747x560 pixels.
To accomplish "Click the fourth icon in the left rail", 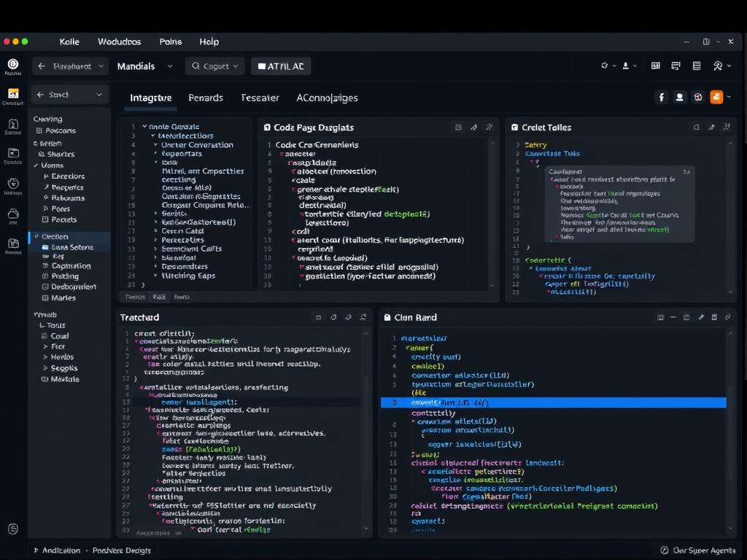I will click(13, 153).
